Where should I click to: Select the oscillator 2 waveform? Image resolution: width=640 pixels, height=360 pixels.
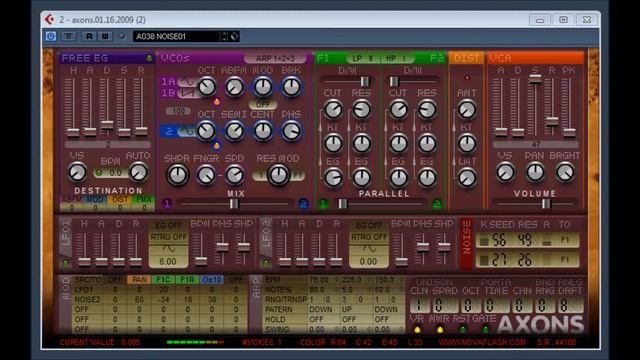(x=187, y=131)
